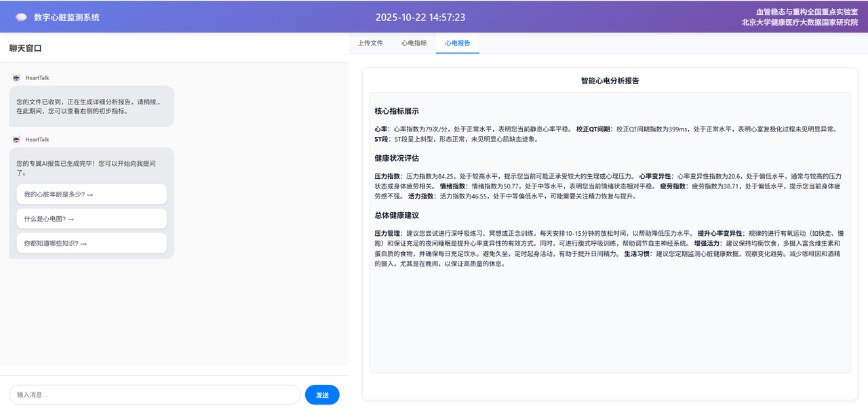The width and height of the screenshot is (868, 412).
Task: Click the 北京大学健康医疗大数据国家研究院 label
Action: (x=800, y=22)
